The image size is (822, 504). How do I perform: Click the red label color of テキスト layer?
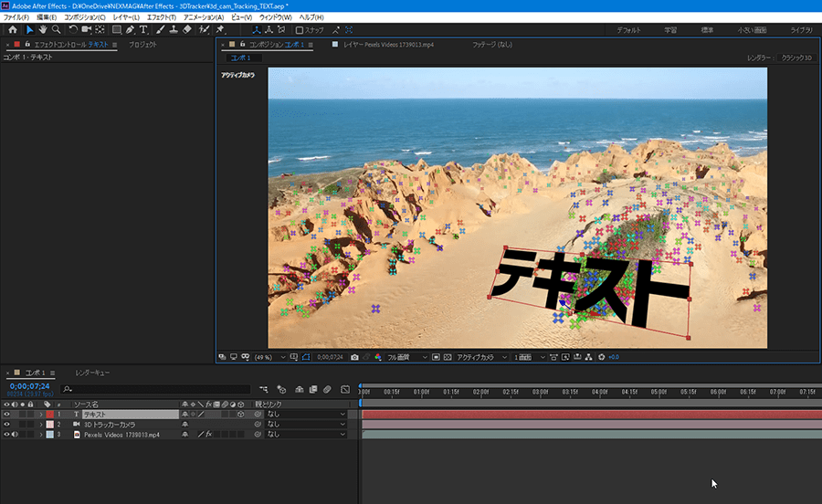tap(50, 415)
